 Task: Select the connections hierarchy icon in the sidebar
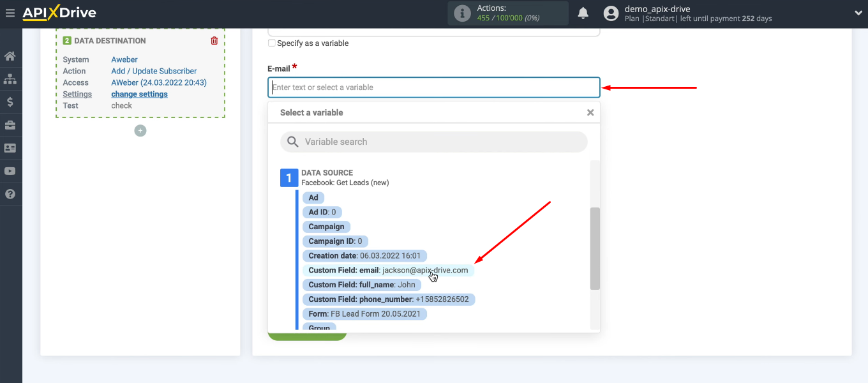pos(10,79)
